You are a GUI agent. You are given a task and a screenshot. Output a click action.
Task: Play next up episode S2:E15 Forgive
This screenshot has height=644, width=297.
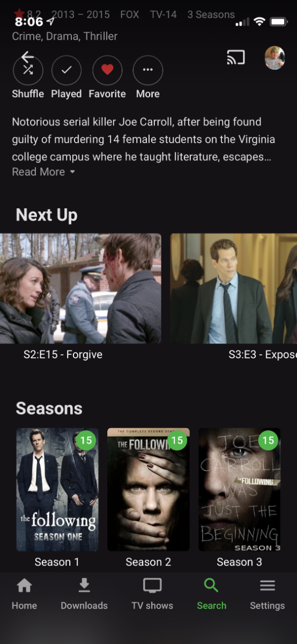point(80,288)
